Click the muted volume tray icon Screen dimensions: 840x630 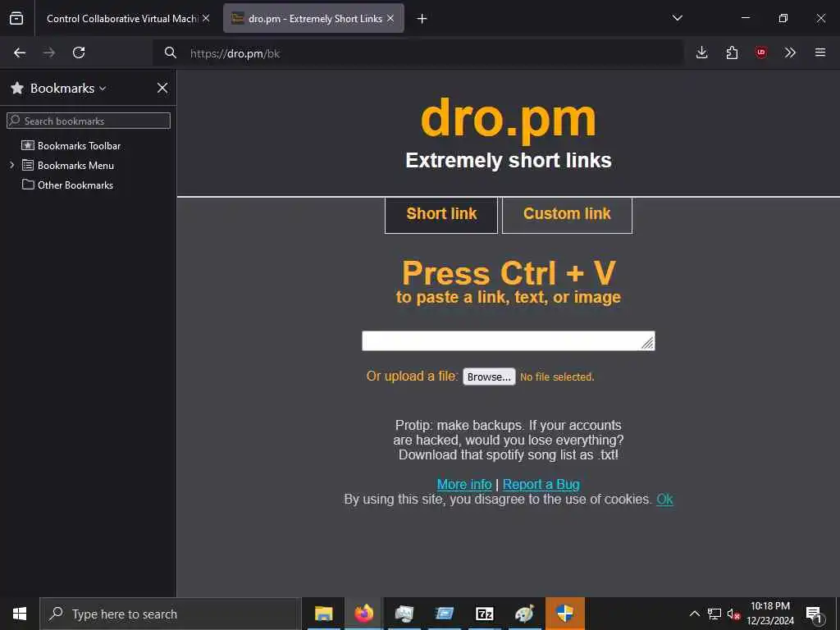(733, 614)
